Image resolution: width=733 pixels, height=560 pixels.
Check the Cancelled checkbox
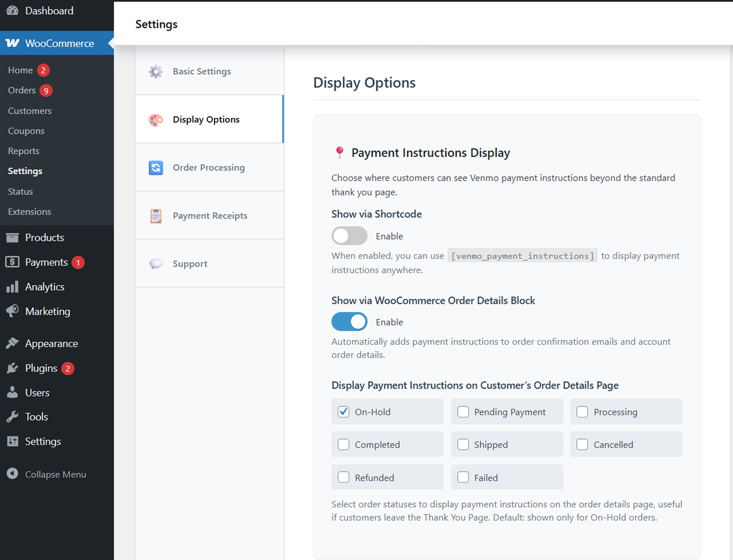click(x=583, y=445)
